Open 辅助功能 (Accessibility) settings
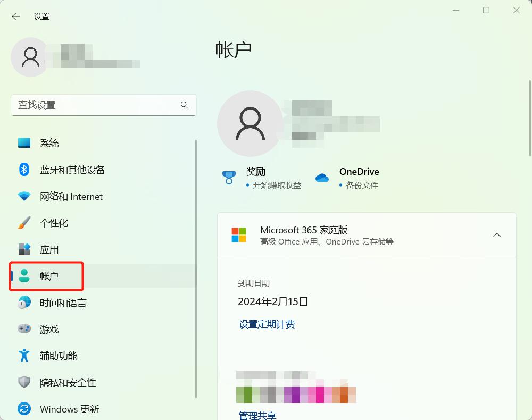The width and height of the screenshot is (532, 420). point(23,355)
